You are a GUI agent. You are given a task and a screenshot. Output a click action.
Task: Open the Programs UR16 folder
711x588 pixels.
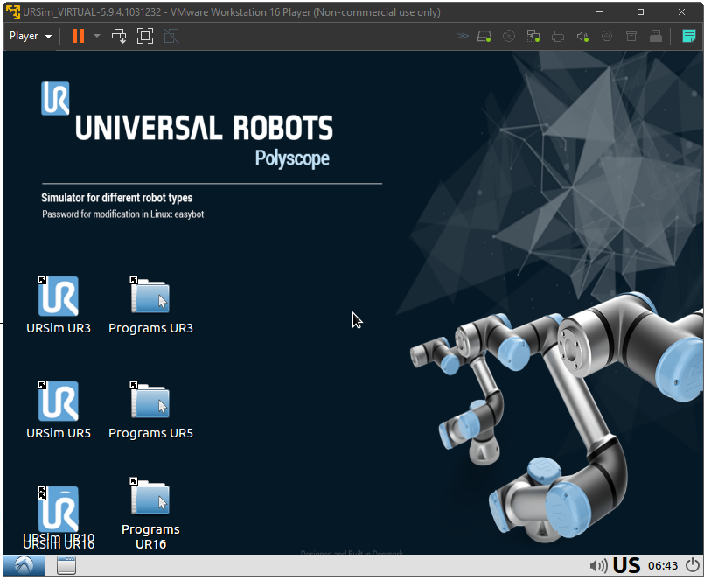[150, 514]
